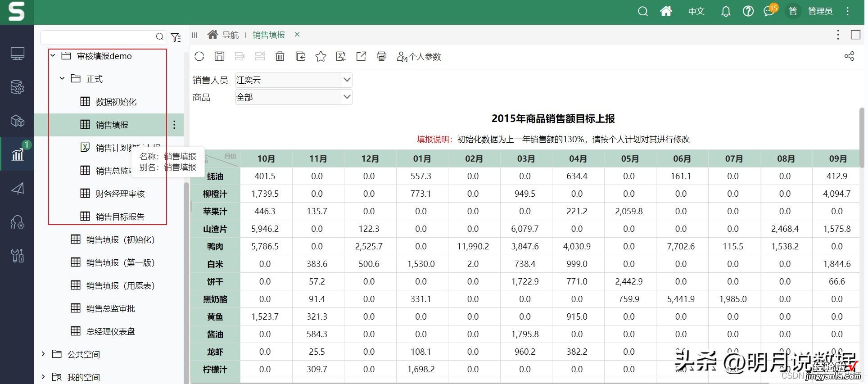Collapse the 正式 folder
Image resolution: width=868 pixels, height=384 pixels.
click(62, 79)
